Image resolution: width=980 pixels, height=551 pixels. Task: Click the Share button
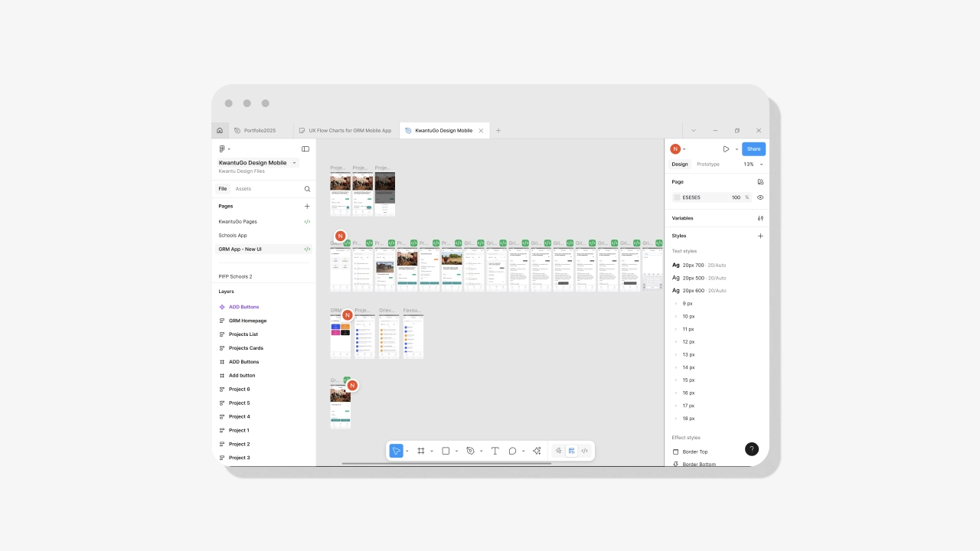click(753, 149)
